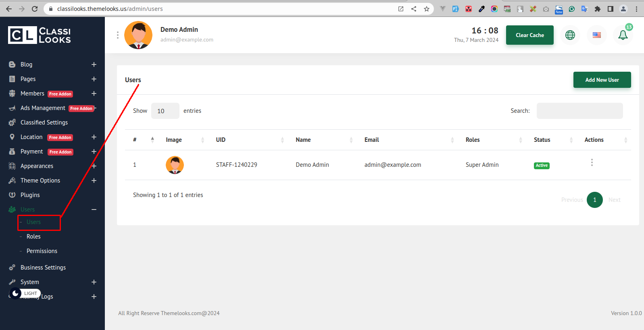Expand the Theme Options menu

coord(94,181)
